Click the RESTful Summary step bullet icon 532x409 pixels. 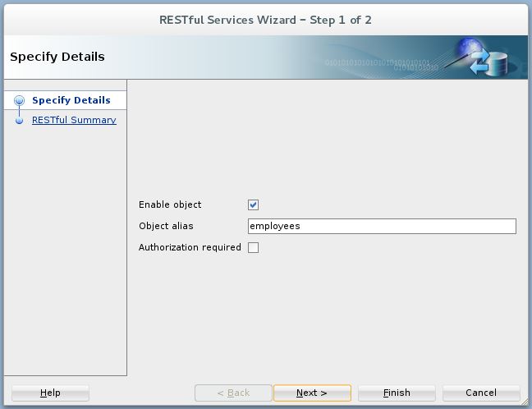coord(20,121)
